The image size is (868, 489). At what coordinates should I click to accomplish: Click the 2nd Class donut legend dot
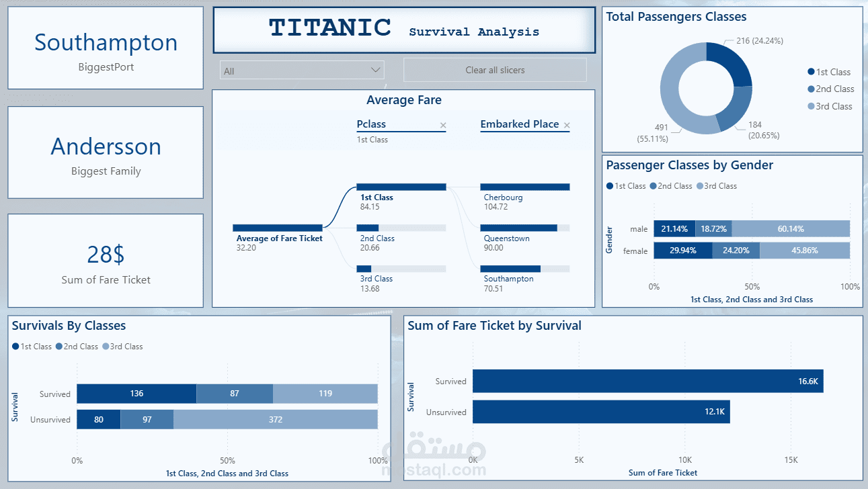tap(811, 89)
